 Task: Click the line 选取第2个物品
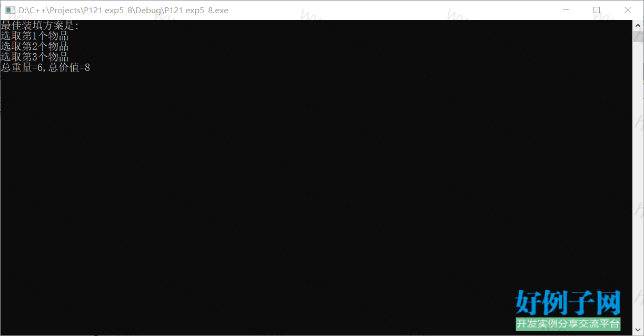35,47
